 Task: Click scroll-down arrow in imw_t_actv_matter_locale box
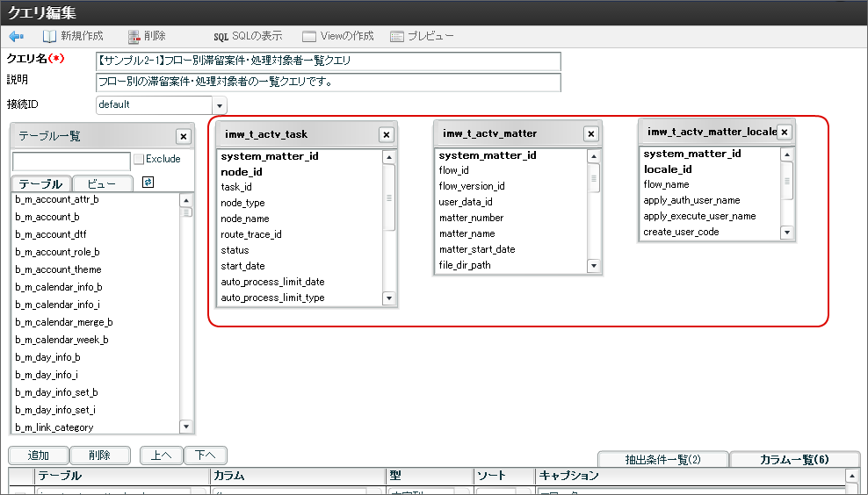pyautogui.click(x=786, y=233)
